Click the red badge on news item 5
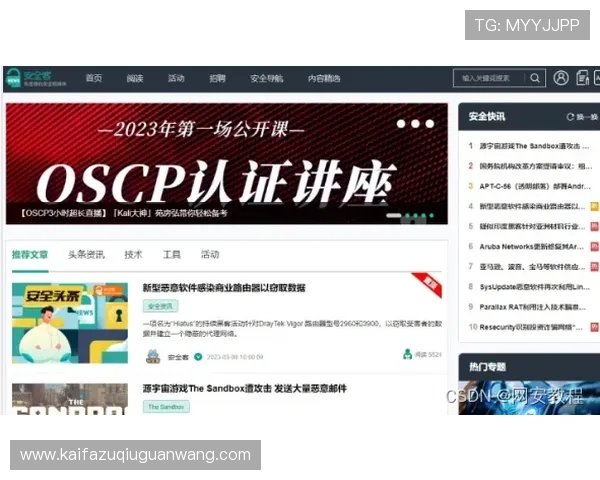Viewport: 600px width, 480px height. pos(594,227)
